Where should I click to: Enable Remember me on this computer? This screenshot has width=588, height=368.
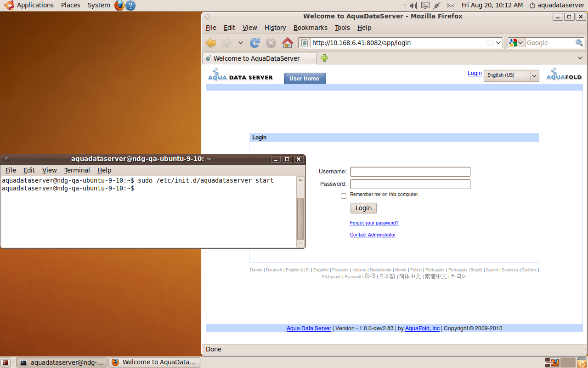[344, 196]
